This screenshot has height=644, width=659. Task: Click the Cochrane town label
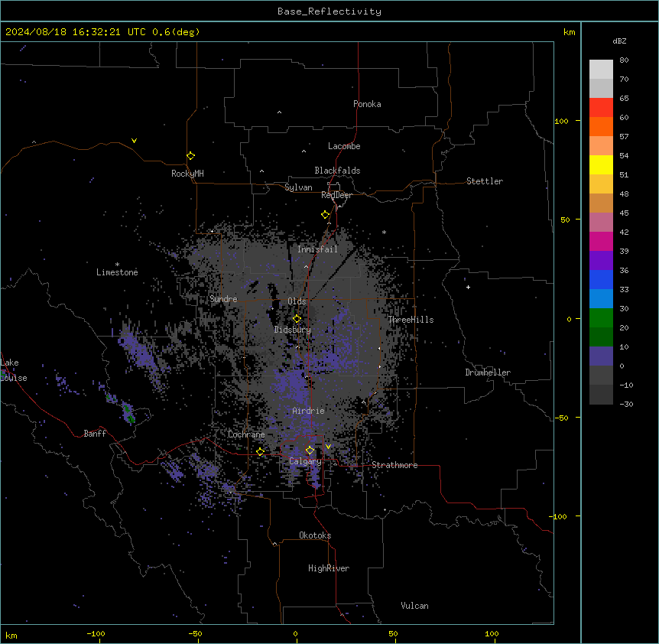(x=246, y=434)
